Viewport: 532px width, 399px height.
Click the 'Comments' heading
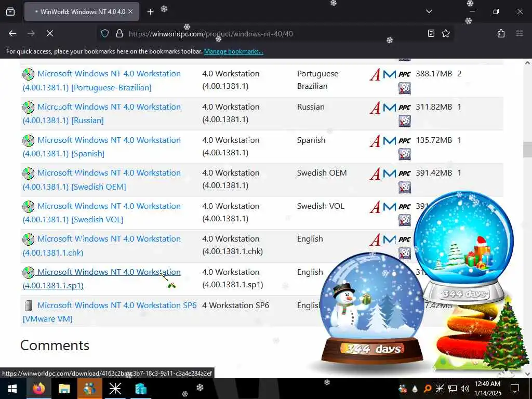pyautogui.click(x=55, y=345)
